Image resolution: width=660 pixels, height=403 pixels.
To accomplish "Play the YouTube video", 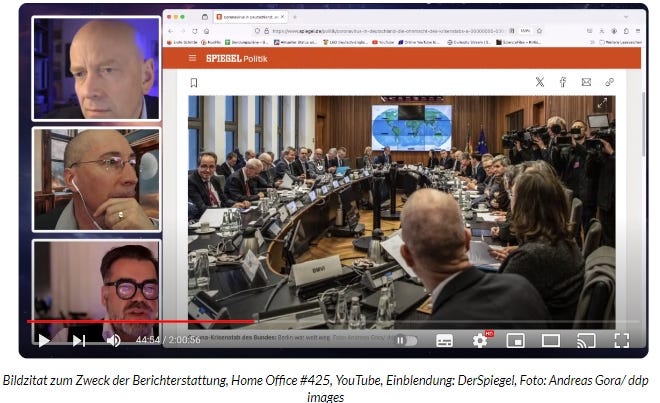I will (x=44, y=340).
